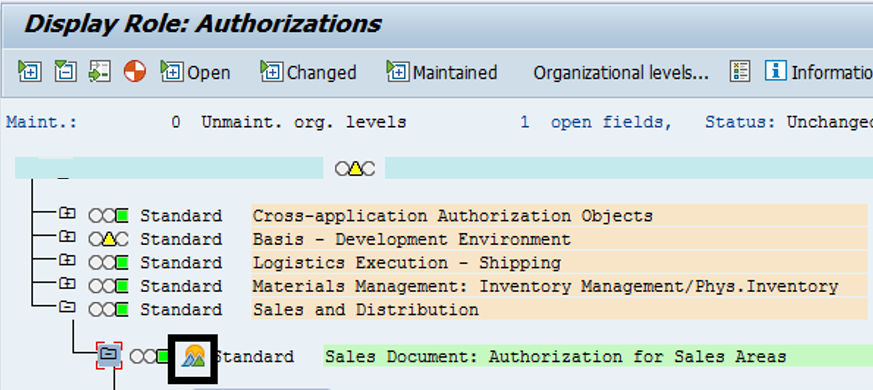Click the red and white circle icon
Viewport: 873px width, 390px height.
point(135,72)
